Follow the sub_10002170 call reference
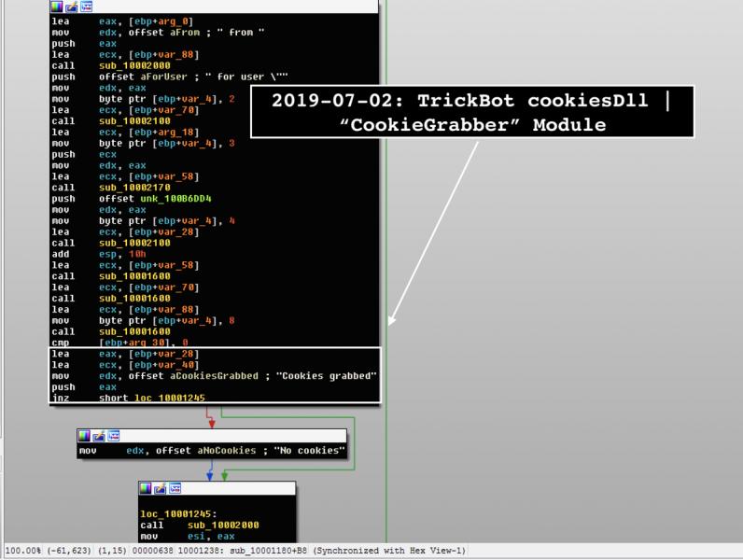 click(129, 186)
